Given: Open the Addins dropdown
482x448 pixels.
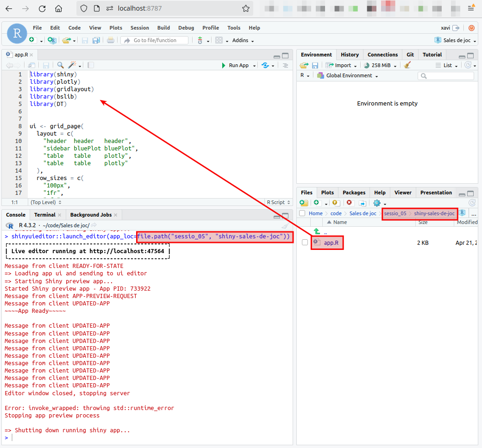Looking at the screenshot, I should click(x=243, y=40).
